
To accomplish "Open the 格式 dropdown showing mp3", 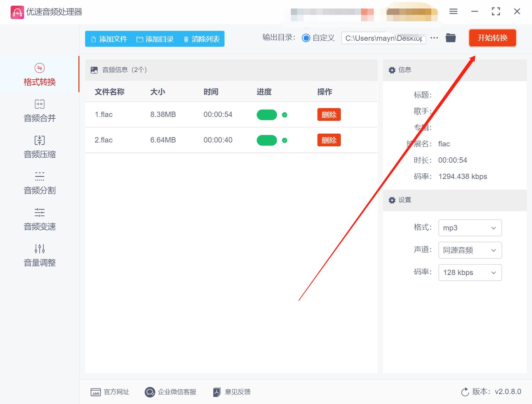I will pos(470,228).
